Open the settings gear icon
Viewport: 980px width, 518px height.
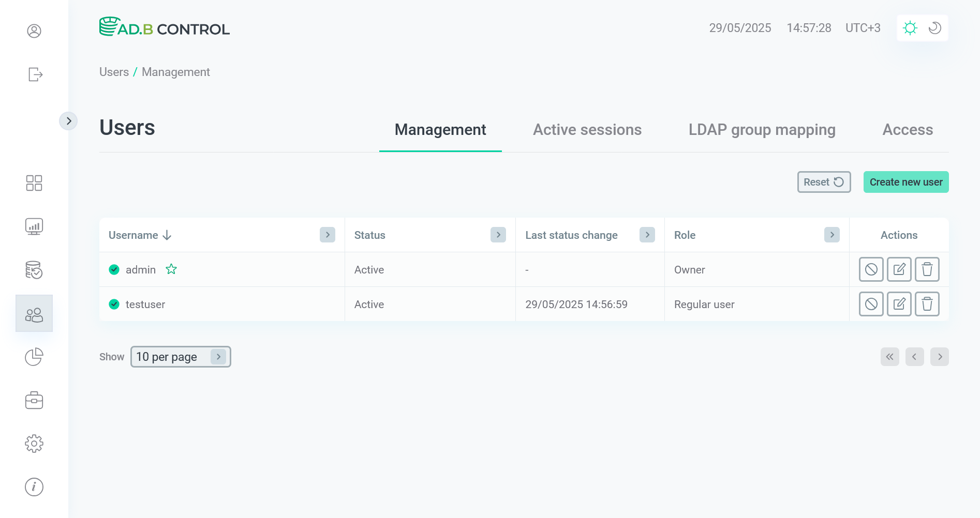point(34,444)
